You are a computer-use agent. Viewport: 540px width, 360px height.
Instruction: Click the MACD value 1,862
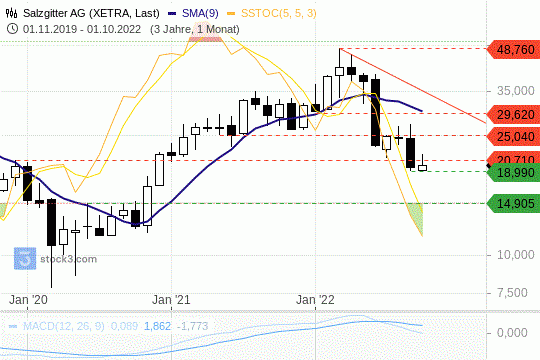157,326
